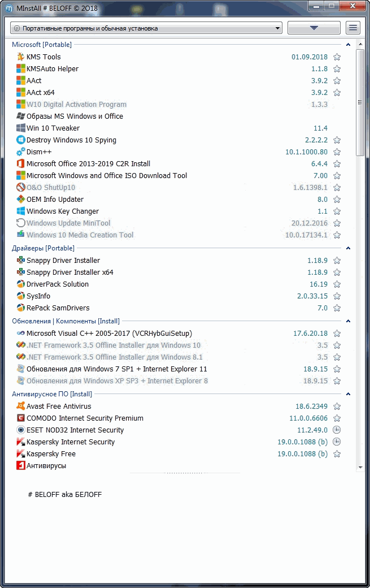Click the COMODO Internet Security icon

coord(20,418)
